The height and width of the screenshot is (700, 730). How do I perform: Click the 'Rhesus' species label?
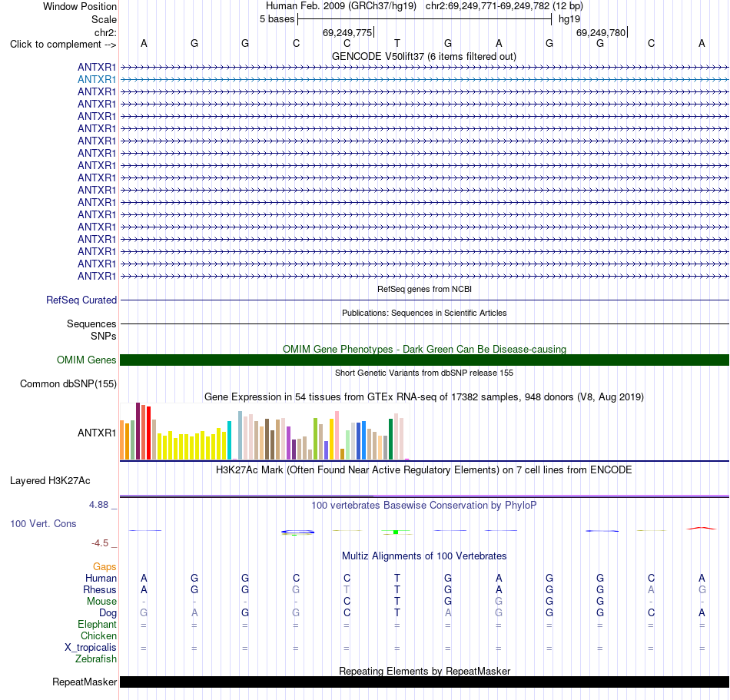pos(100,589)
